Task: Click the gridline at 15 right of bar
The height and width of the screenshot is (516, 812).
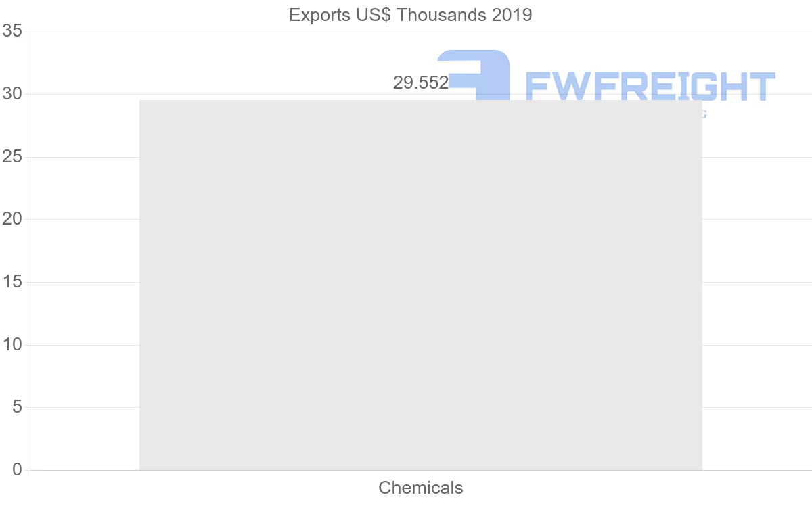Action: [x=757, y=282]
